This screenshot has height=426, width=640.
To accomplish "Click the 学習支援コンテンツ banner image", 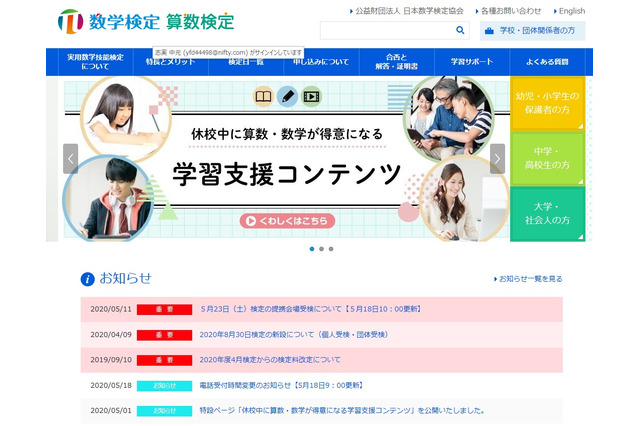I will point(287,159).
